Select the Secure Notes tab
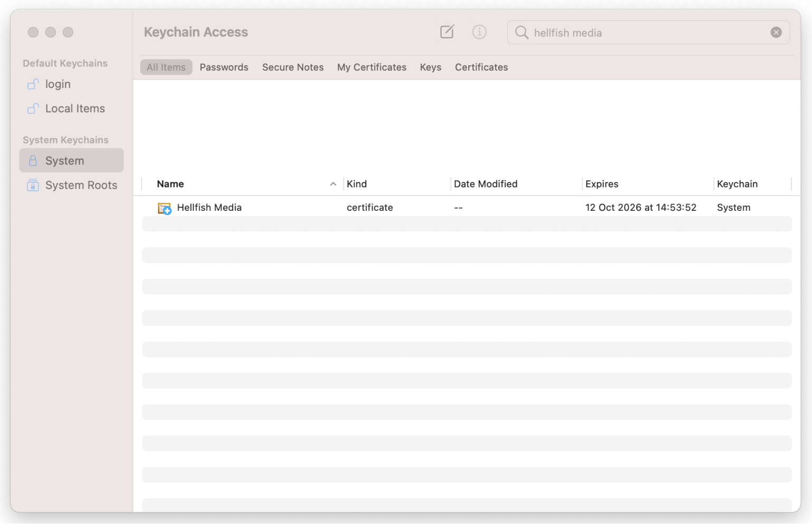This screenshot has width=812, height=524. pos(293,67)
